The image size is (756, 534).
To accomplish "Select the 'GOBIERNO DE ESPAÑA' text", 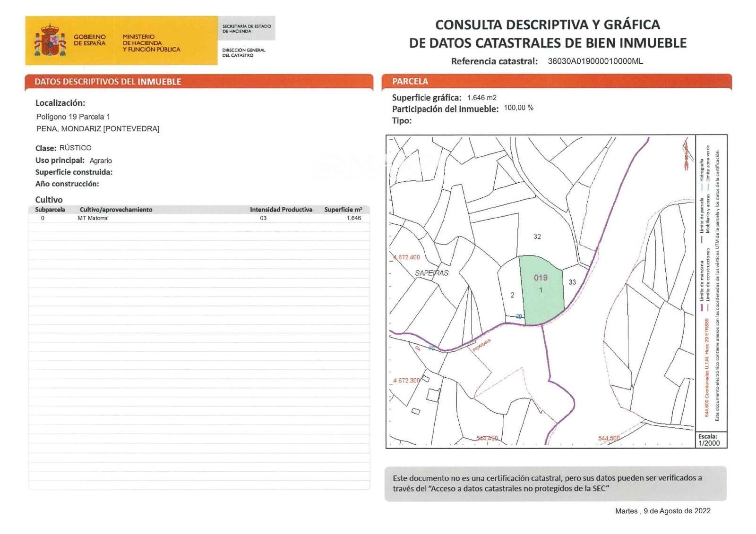I will tap(90, 40).
